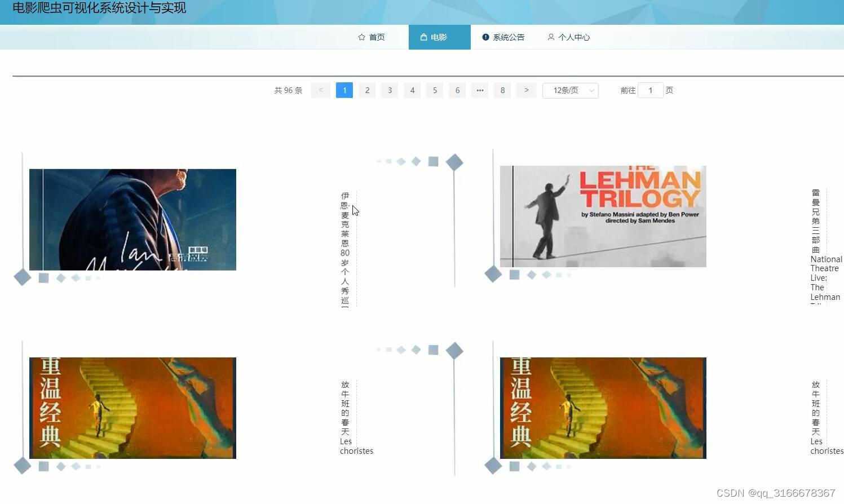Open the Ian McKellen movie poster thumbnail
The height and width of the screenshot is (504, 844).
click(132, 219)
